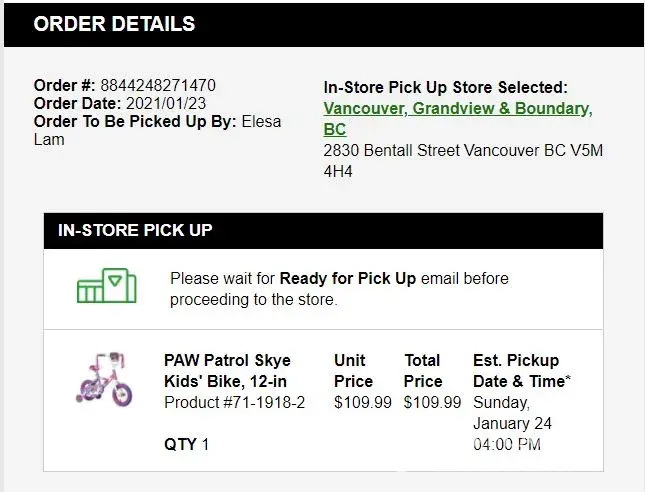The width and height of the screenshot is (645, 492).
Task: Click the 2830 Bentall Street address text
Action: (x=463, y=151)
